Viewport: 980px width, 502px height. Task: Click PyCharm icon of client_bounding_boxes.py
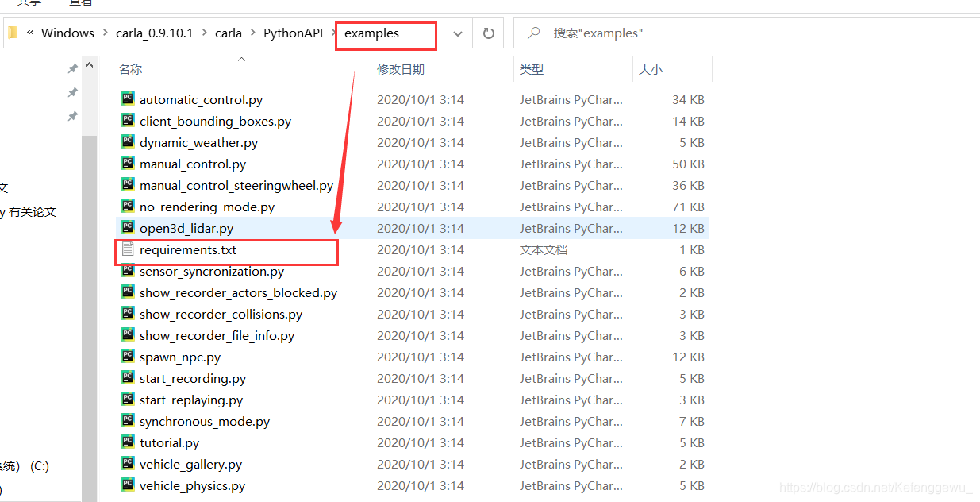[128, 121]
